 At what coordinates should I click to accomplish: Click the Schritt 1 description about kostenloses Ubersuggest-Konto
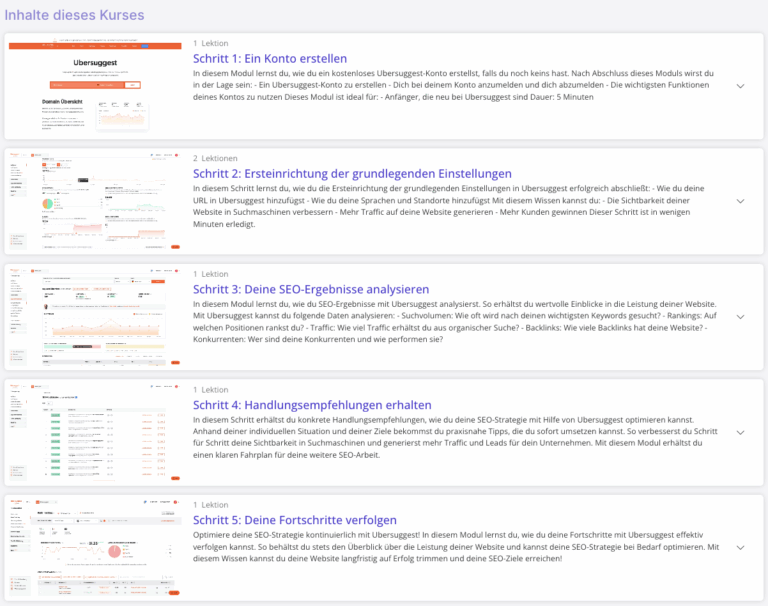tap(454, 85)
